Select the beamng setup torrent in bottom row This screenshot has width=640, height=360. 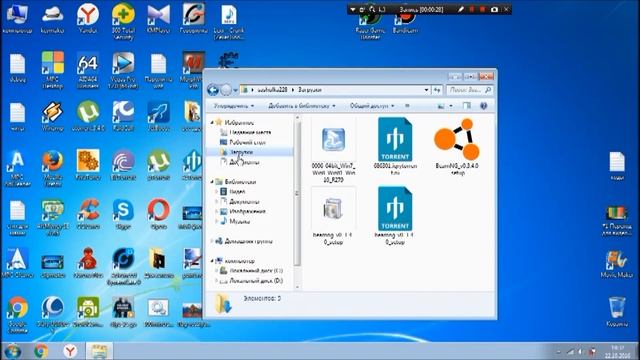tap(395, 216)
